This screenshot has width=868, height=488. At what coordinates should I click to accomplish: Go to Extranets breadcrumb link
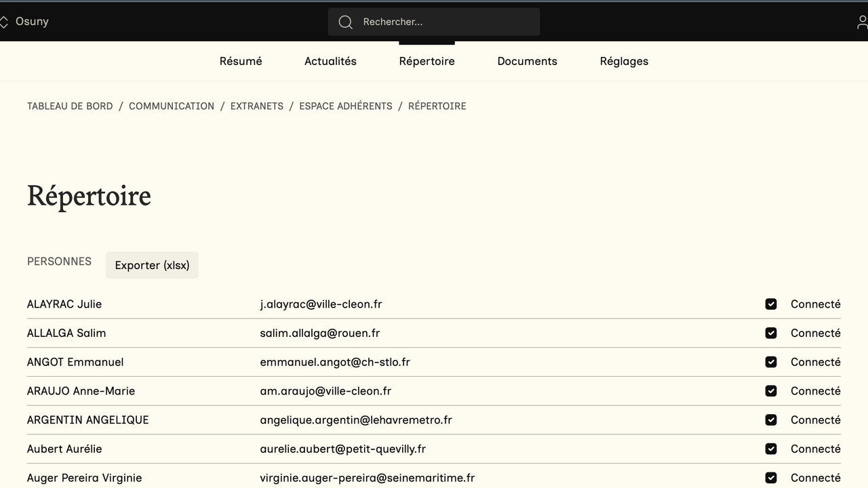(257, 106)
